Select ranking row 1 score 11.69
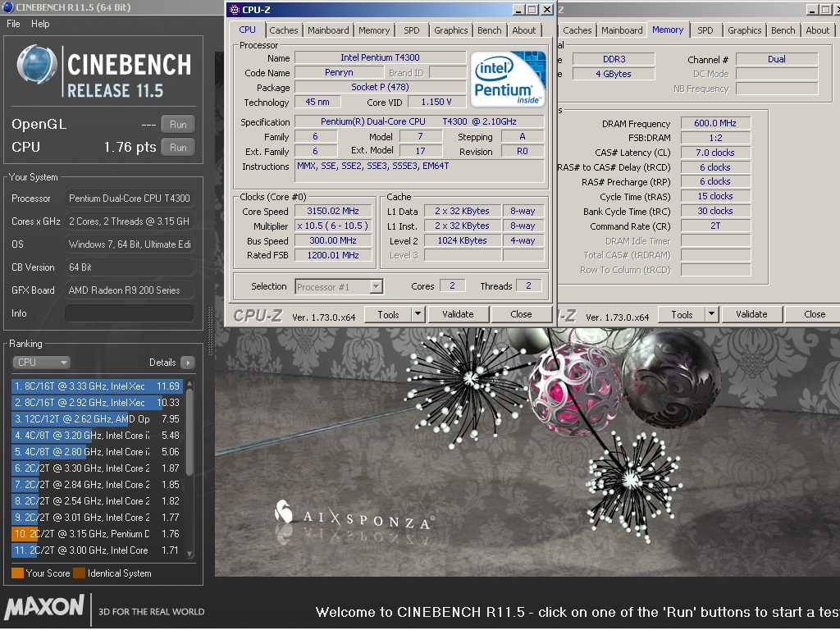The width and height of the screenshot is (840, 630). [97, 386]
